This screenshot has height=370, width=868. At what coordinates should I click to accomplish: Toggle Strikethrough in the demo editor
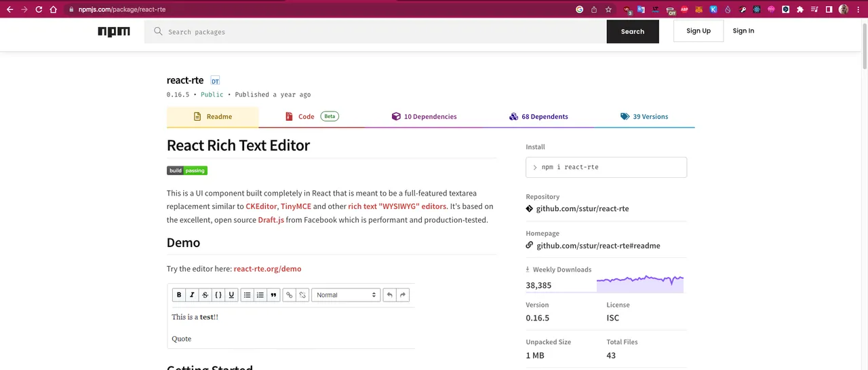pyautogui.click(x=205, y=295)
